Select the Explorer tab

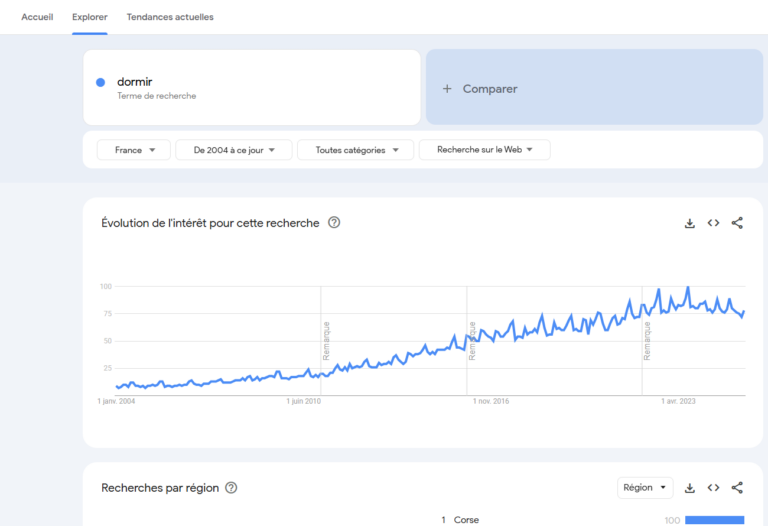point(90,17)
